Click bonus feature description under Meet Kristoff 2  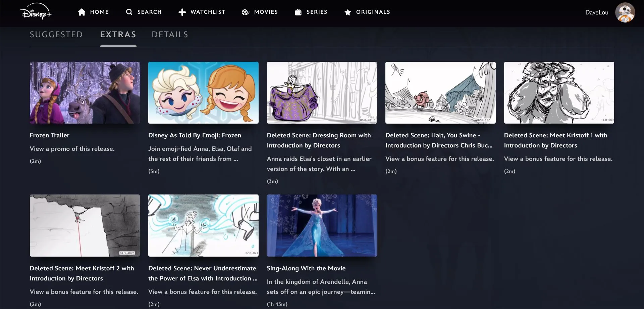point(84,292)
